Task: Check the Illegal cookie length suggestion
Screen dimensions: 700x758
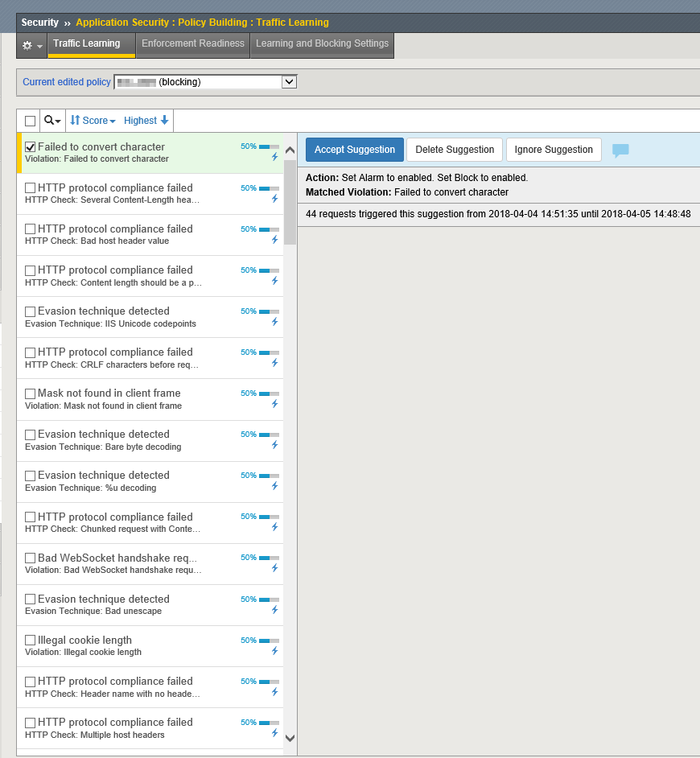Action: click(x=30, y=640)
